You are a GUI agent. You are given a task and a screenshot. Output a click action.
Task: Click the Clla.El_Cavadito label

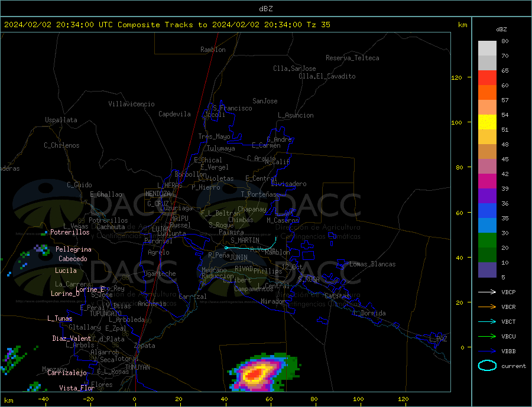tap(327, 76)
